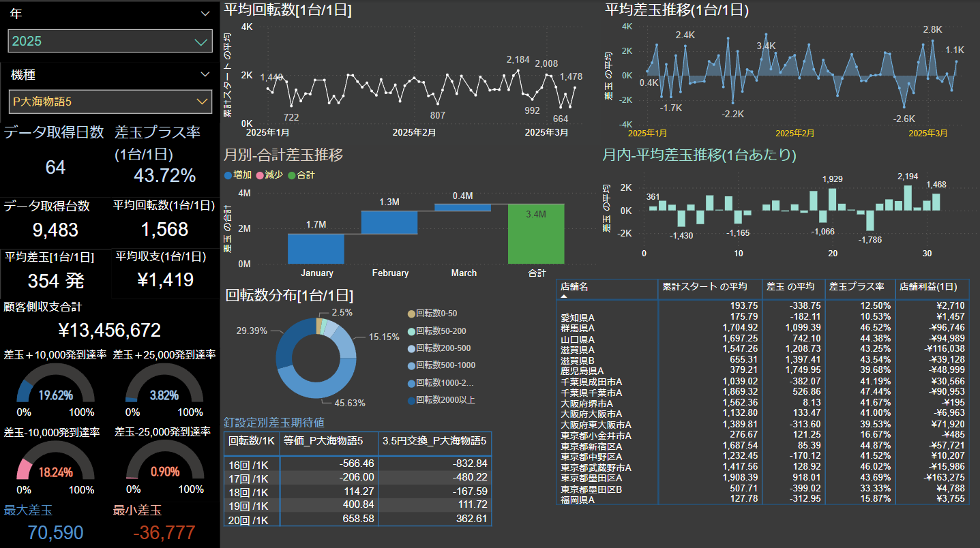
Task: Select the January bar in waterfall chart
Action: (316, 249)
